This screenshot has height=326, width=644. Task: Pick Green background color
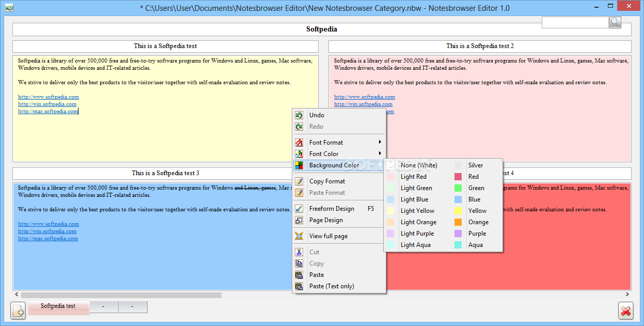(476, 188)
